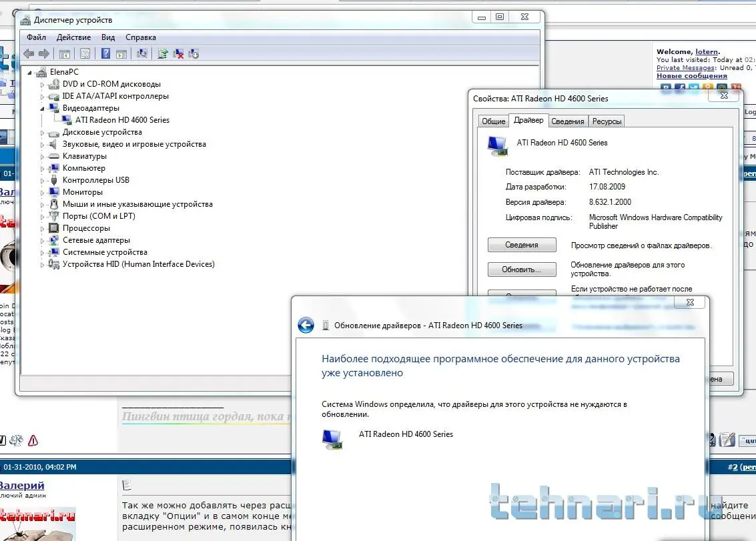Screen dimensions: 756x541
Task: Select Мыши и иные указывающие устройства item
Action: [x=137, y=204]
